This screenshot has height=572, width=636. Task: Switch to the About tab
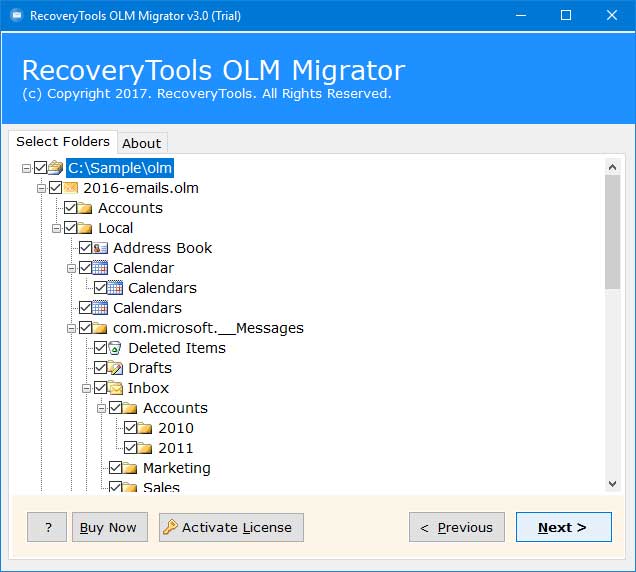tap(142, 143)
